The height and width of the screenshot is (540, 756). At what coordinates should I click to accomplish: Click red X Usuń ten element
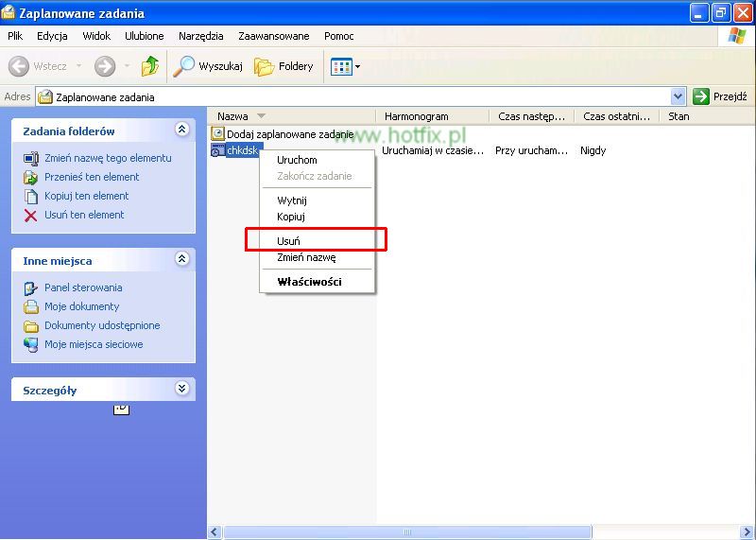30,215
